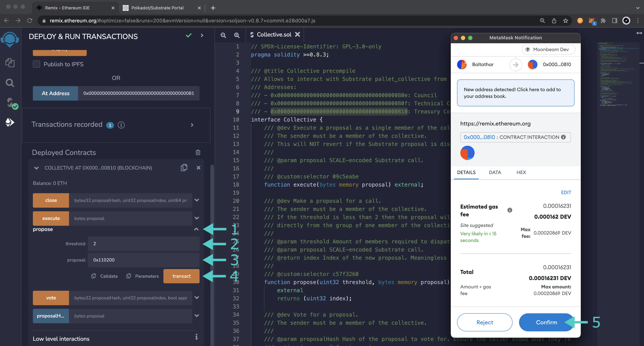The width and height of the screenshot is (644, 346).
Task: Click the copy address icon next to COLLECTIVE
Action: point(184,167)
